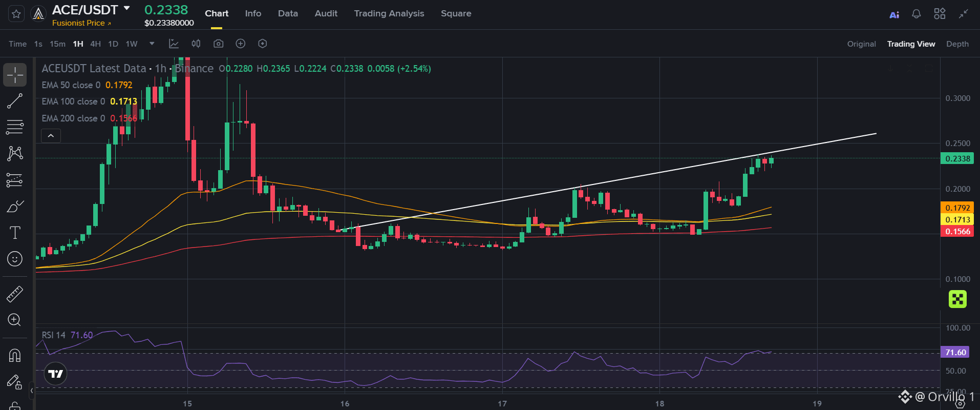This screenshot has height=410, width=980.
Task: Add ACE/USDT to favorites with star icon
Action: [x=16, y=14]
